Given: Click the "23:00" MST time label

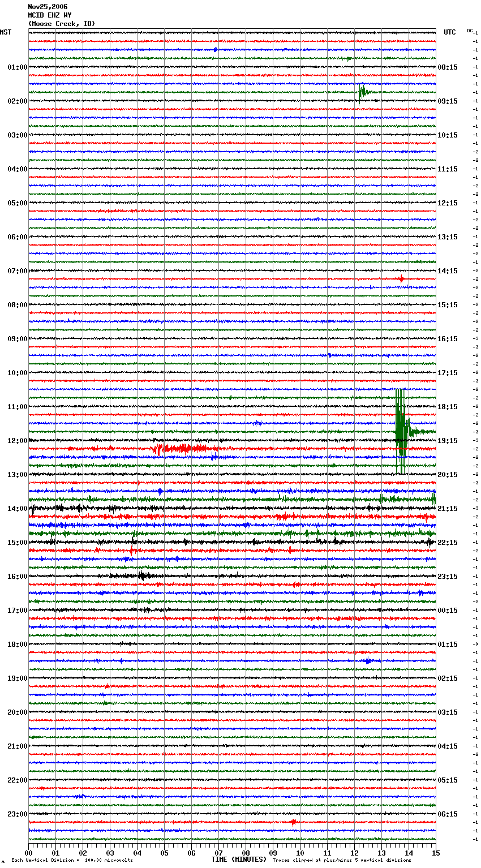Looking at the screenshot, I should click(x=17, y=814).
